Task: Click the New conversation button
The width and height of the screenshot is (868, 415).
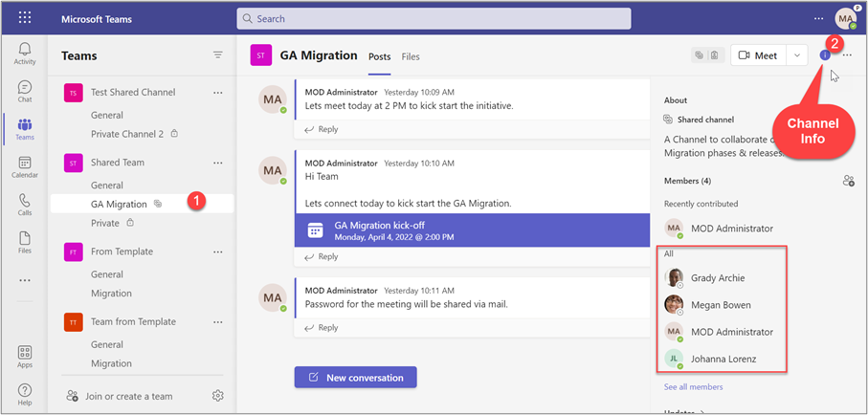Action: (x=355, y=378)
